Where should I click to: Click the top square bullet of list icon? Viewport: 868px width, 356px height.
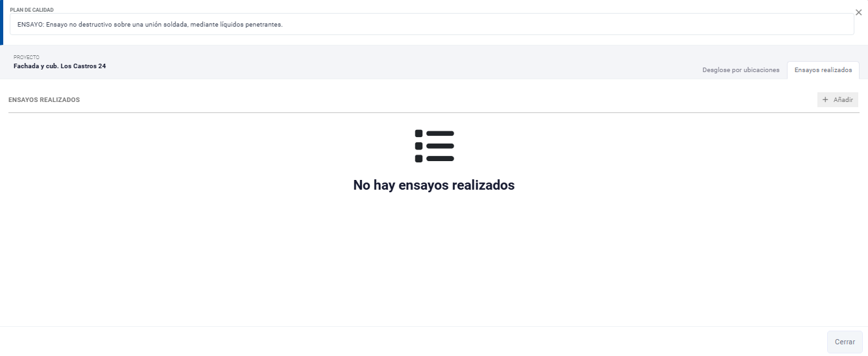pyautogui.click(x=418, y=133)
